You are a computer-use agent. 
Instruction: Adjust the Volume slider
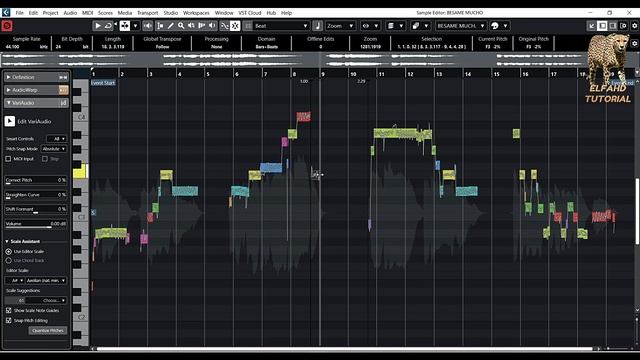(x=36, y=224)
